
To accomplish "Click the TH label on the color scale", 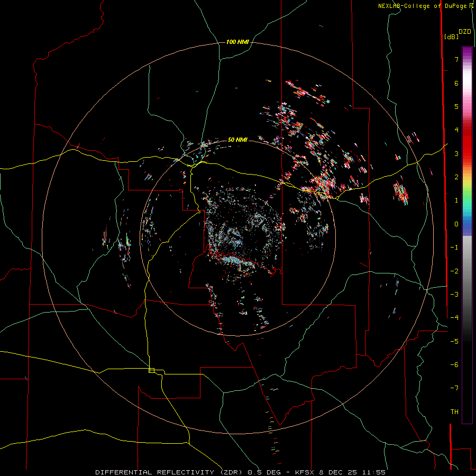I will pyautogui.click(x=454, y=412).
